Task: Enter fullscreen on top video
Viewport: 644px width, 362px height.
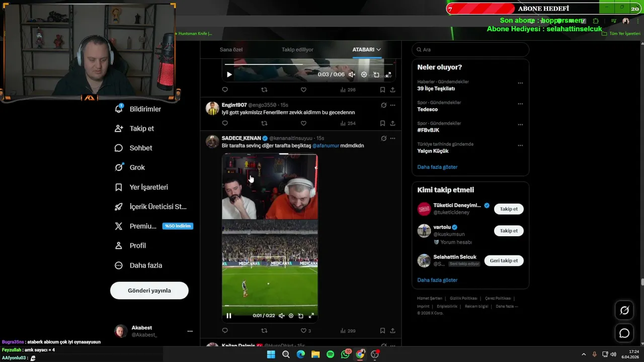Action: coord(388,74)
